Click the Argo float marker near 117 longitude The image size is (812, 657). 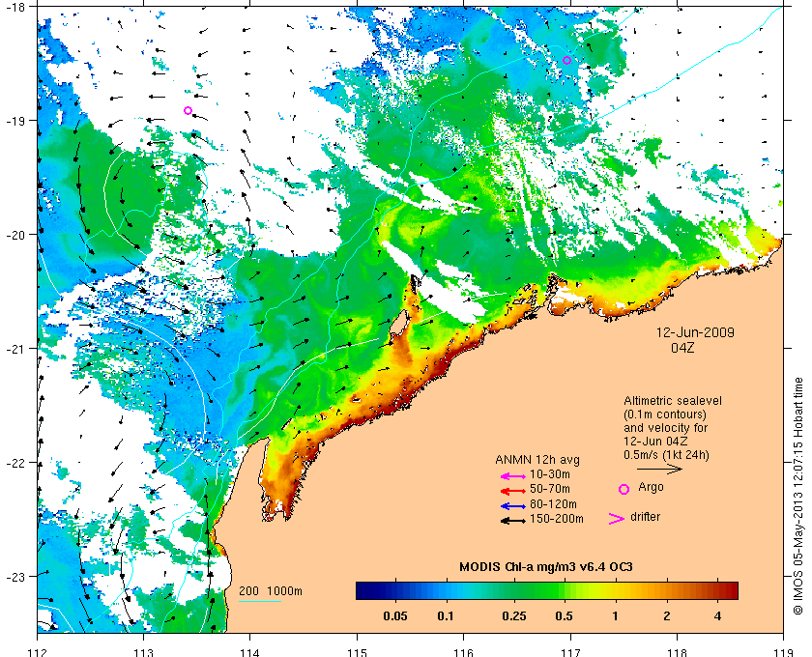(567, 60)
